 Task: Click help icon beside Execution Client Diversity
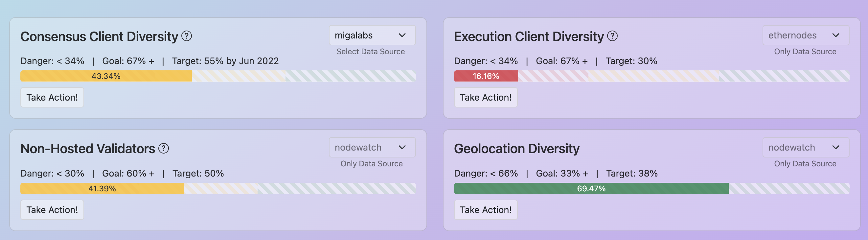coord(612,36)
